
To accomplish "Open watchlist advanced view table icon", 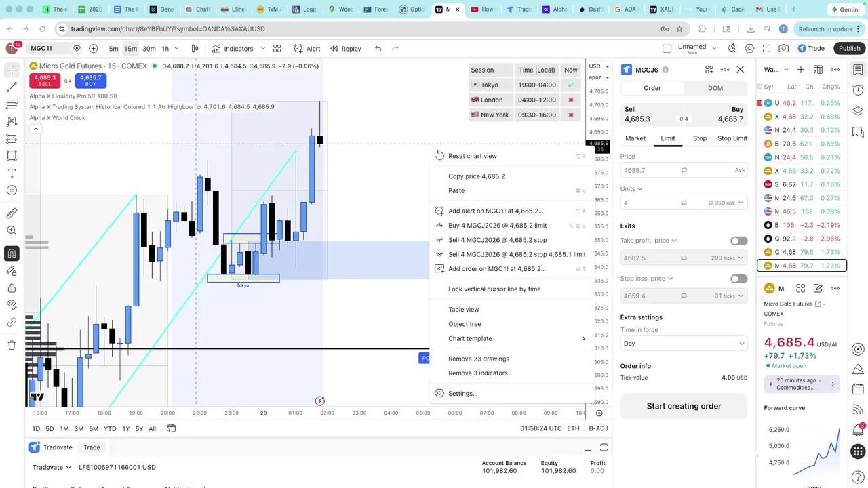I will 818,69.
